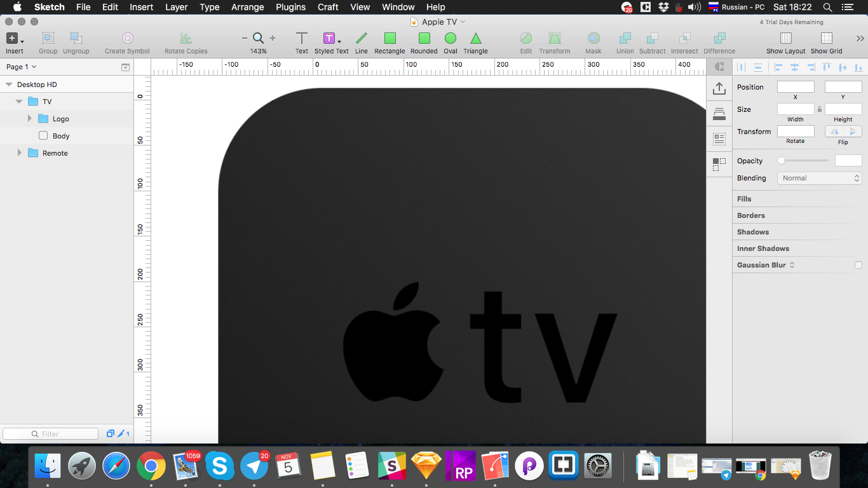
Task: Click the Rotate Copies tool
Action: [x=186, y=39]
